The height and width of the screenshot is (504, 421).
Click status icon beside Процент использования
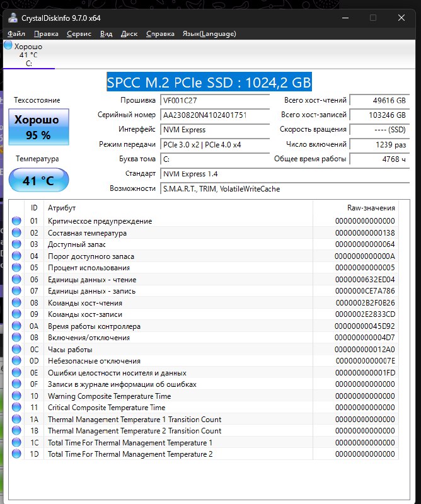pos(16,268)
